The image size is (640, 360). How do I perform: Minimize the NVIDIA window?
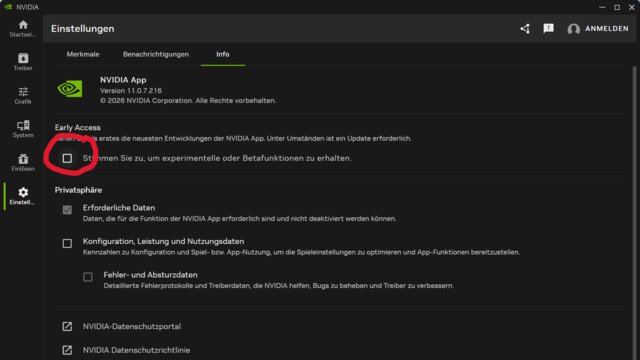point(602,7)
